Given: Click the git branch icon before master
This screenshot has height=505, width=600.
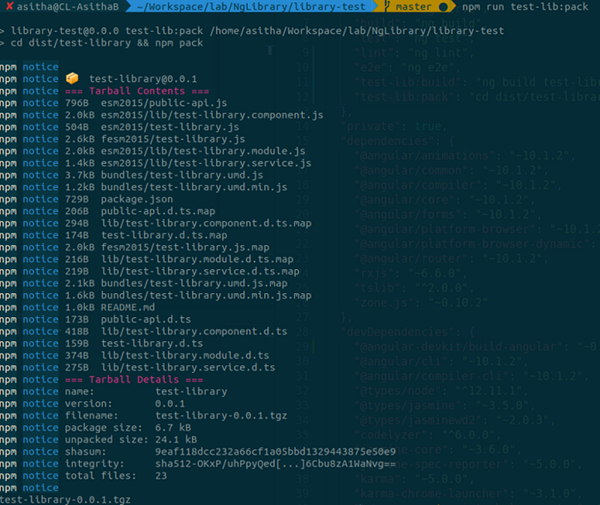Looking at the screenshot, I should click(x=387, y=7).
